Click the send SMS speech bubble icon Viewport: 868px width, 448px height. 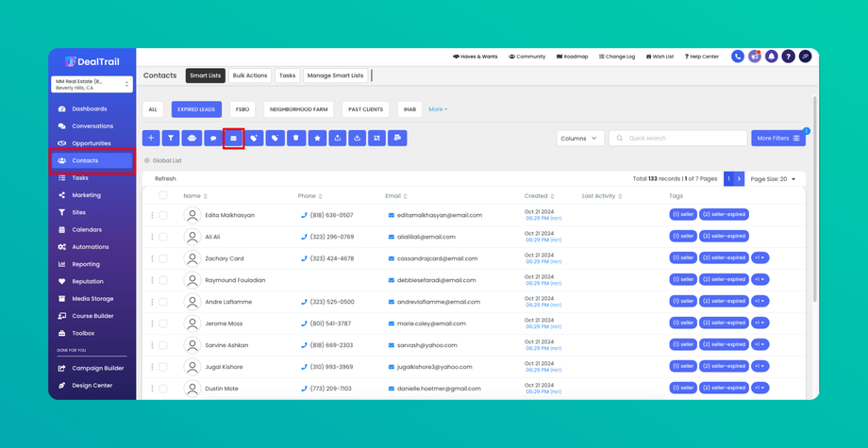pyautogui.click(x=213, y=139)
